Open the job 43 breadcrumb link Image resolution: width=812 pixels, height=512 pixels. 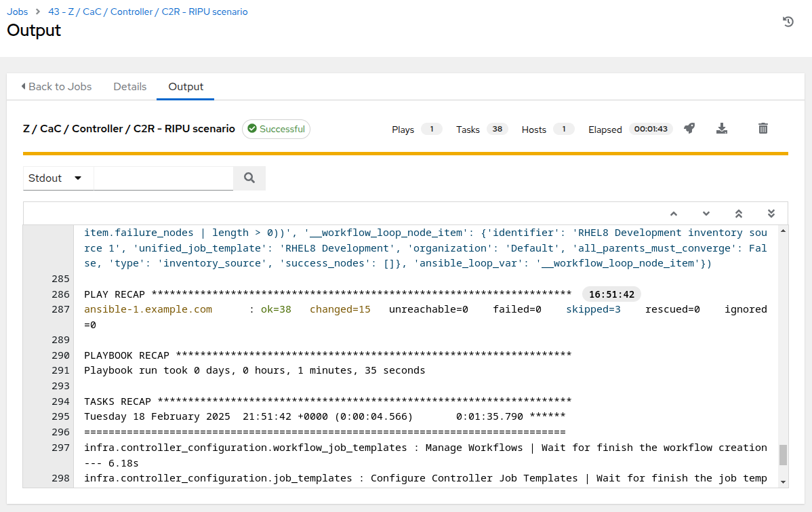148,12
